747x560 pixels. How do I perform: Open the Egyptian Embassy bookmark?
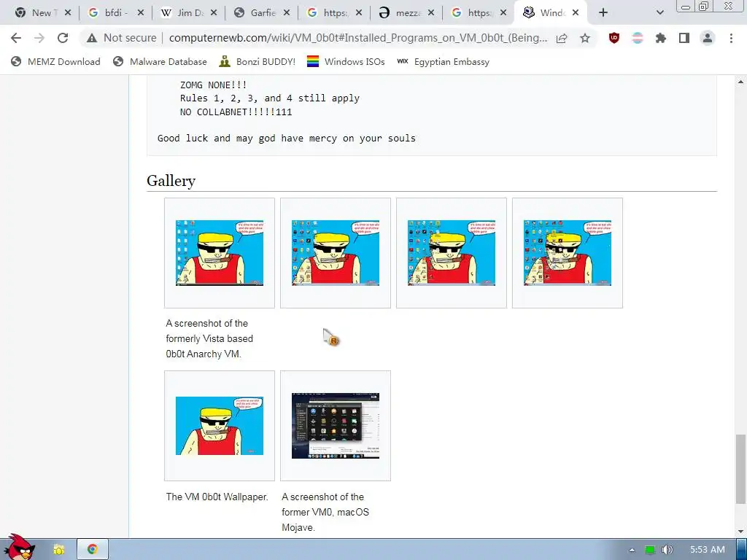point(443,61)
